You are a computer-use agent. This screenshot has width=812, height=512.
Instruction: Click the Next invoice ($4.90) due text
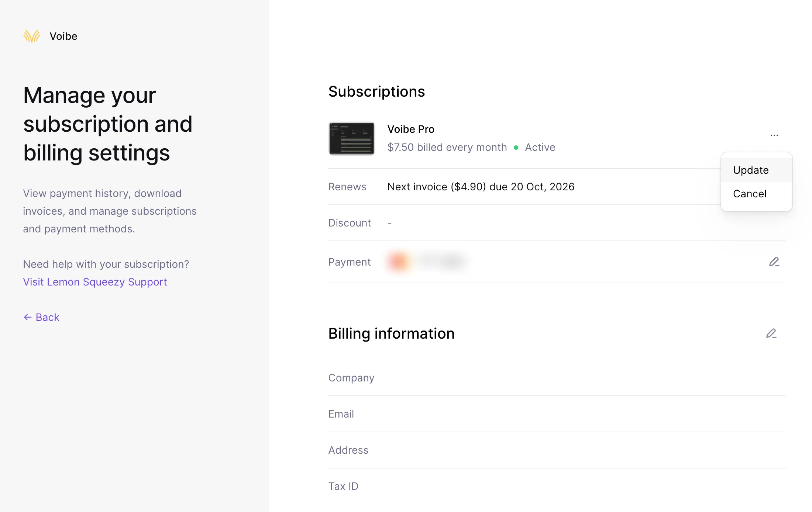pos(481,187)
